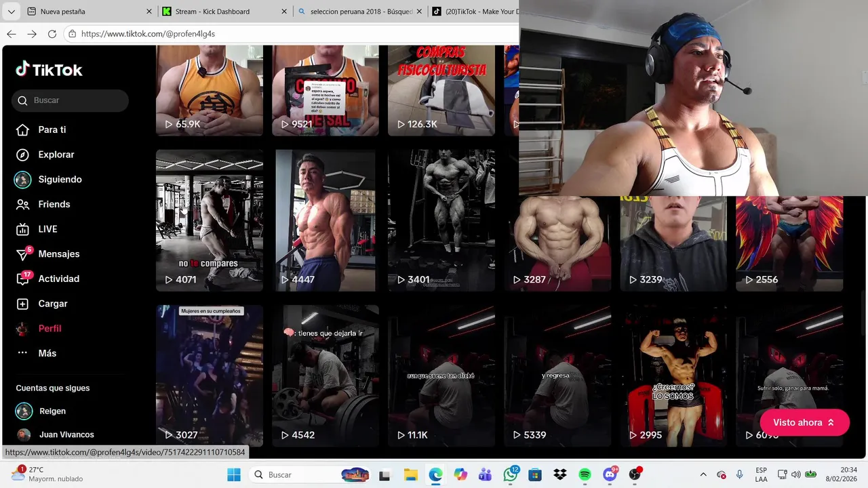
Task: Open File Explorer from the taskbar
Action: click(x=410, y=474)
